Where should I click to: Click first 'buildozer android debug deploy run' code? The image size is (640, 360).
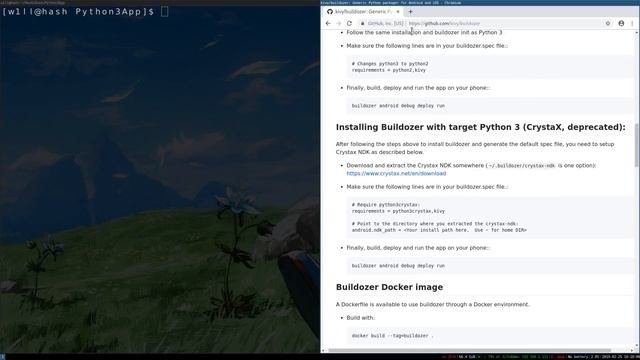398,106
